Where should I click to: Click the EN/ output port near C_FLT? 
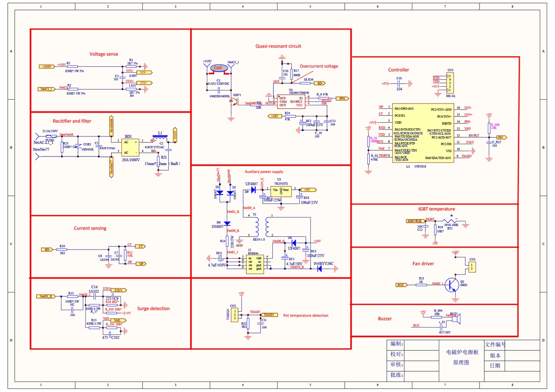502,137
